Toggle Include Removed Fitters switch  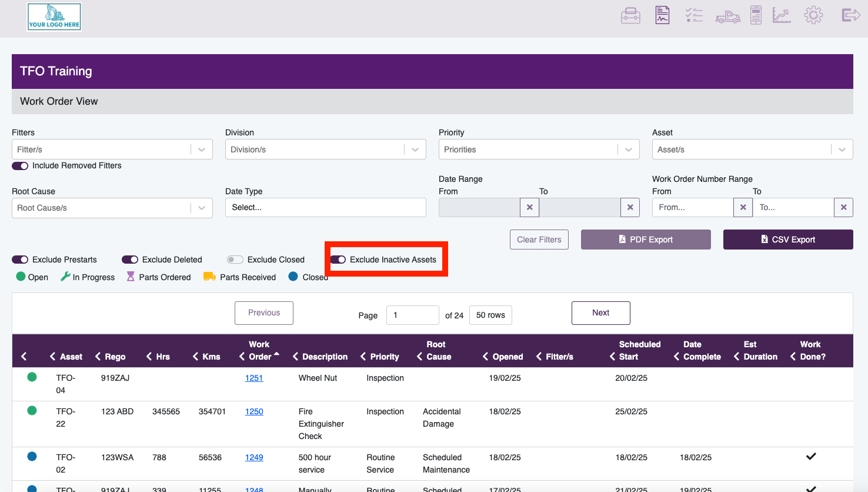pyautogui.click(x=20, y=166)
